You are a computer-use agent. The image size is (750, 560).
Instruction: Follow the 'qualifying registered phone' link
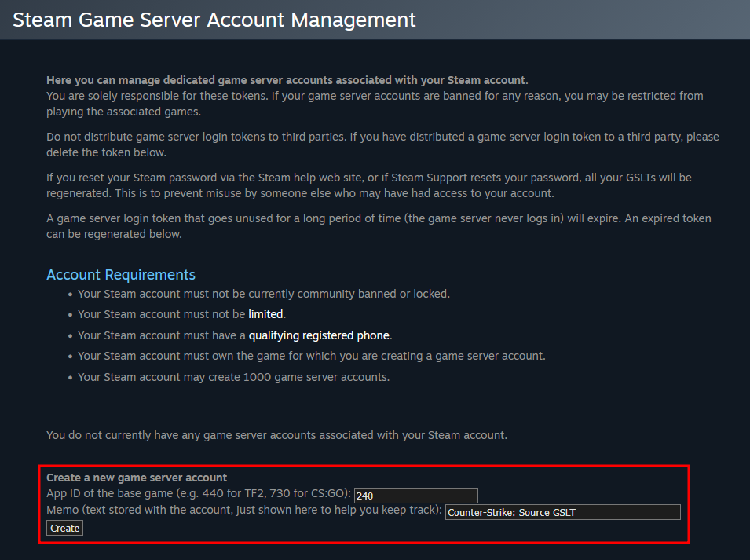coord(320,335)
